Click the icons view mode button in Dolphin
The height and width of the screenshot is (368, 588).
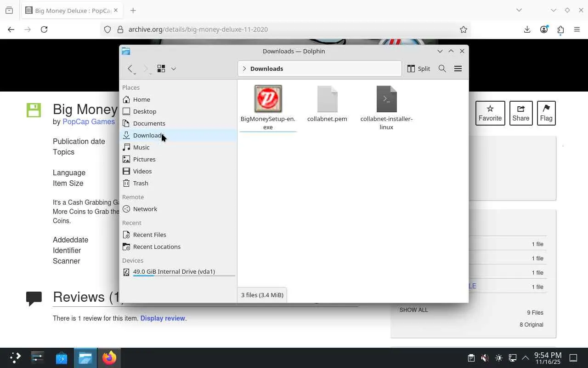point(161,69)
